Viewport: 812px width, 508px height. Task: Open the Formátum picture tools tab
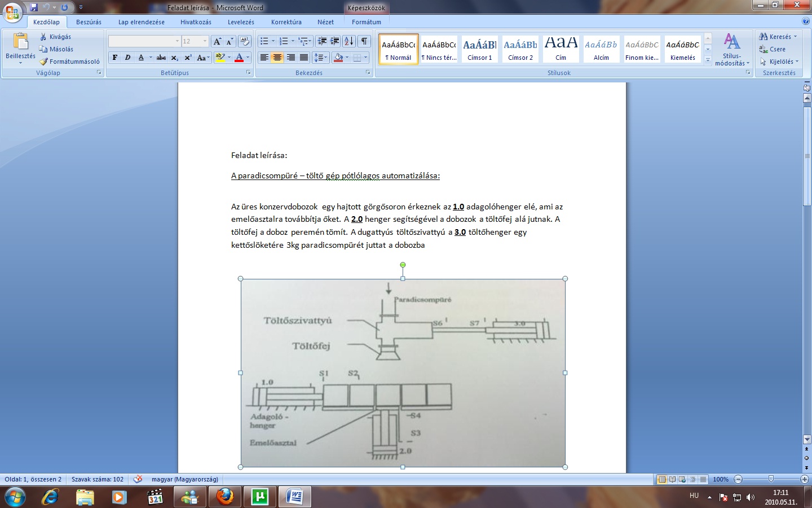pos(367,22)
